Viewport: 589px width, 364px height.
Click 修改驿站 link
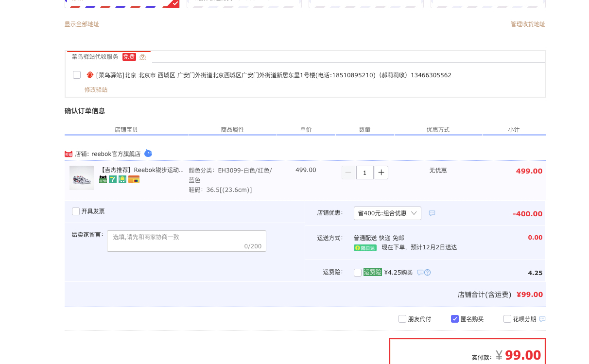tap(96, 90)
